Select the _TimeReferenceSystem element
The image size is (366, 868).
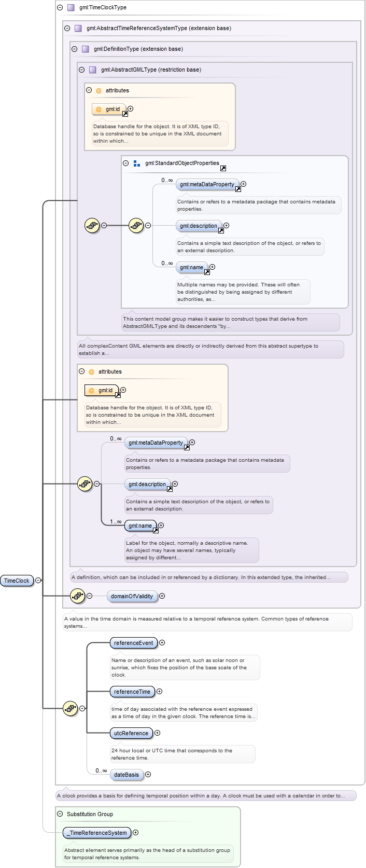(x=97, y=833)
